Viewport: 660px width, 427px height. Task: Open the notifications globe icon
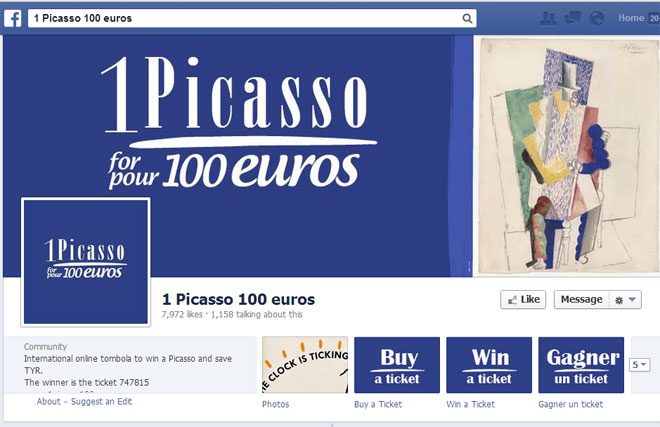596,18
